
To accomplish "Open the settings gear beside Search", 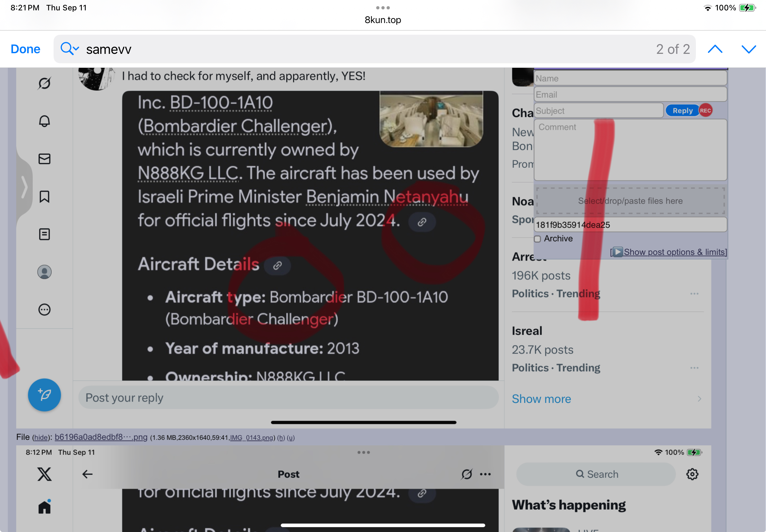I will pyautogui.click(x=692, y=474).
